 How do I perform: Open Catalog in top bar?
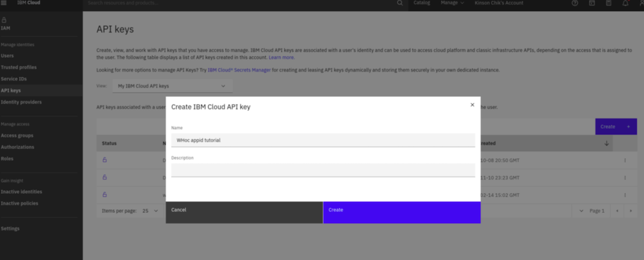tap(422, 3)
